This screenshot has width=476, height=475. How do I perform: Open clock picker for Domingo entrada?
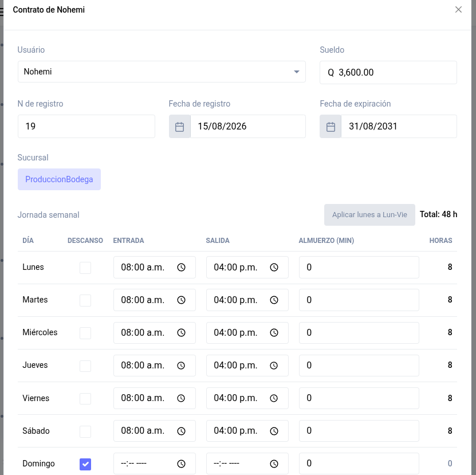point(181,464)
